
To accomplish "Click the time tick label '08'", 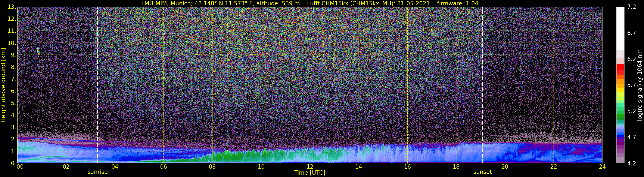I will click(x=212, y=167).
